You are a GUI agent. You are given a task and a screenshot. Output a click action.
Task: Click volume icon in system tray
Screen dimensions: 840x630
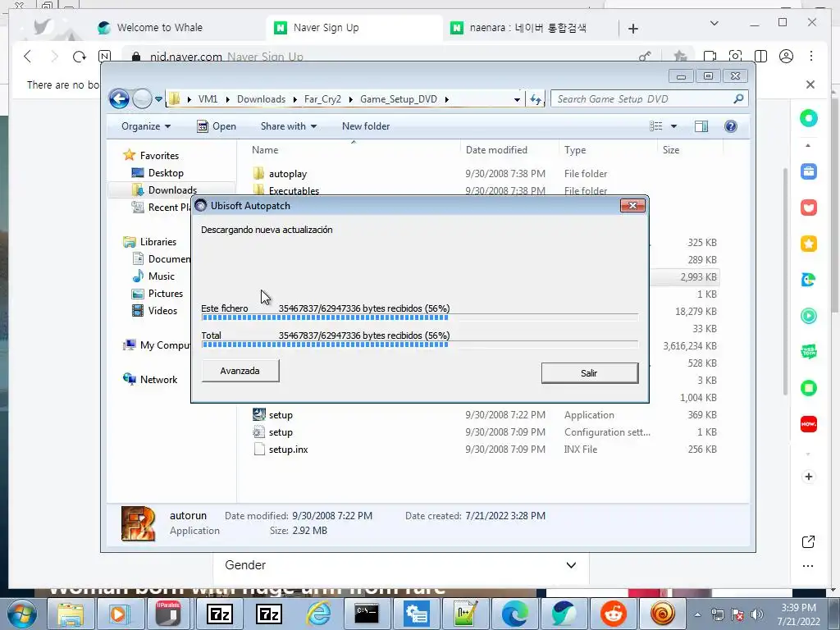[x=757, y=614]
